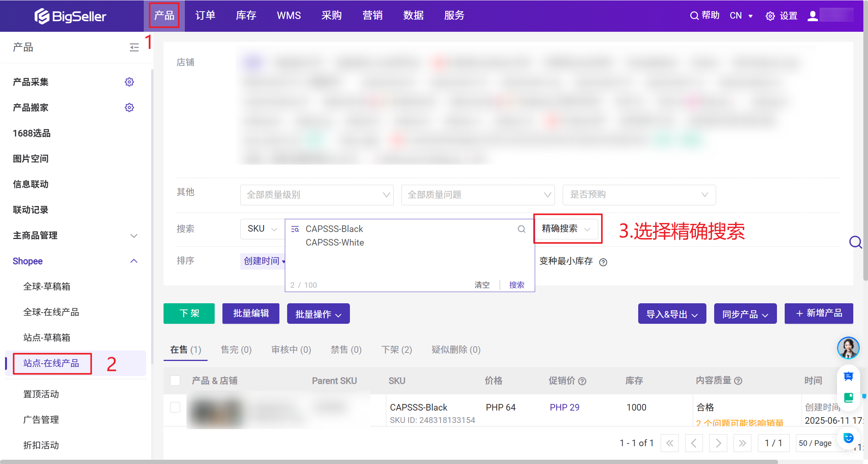The height and width of the screenshot is (464, 868).
Task: Open the 产品 top menu
Action: coord(164,15)
